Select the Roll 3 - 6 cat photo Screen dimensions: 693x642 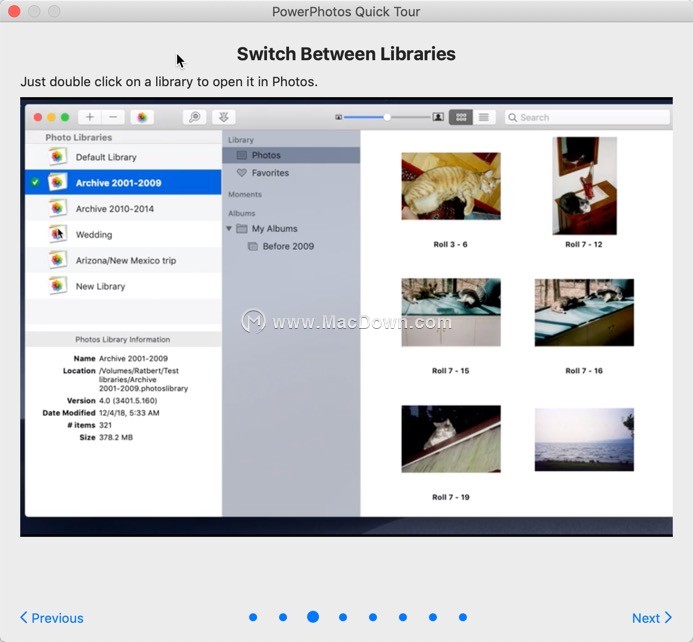[x=451, y=186]
